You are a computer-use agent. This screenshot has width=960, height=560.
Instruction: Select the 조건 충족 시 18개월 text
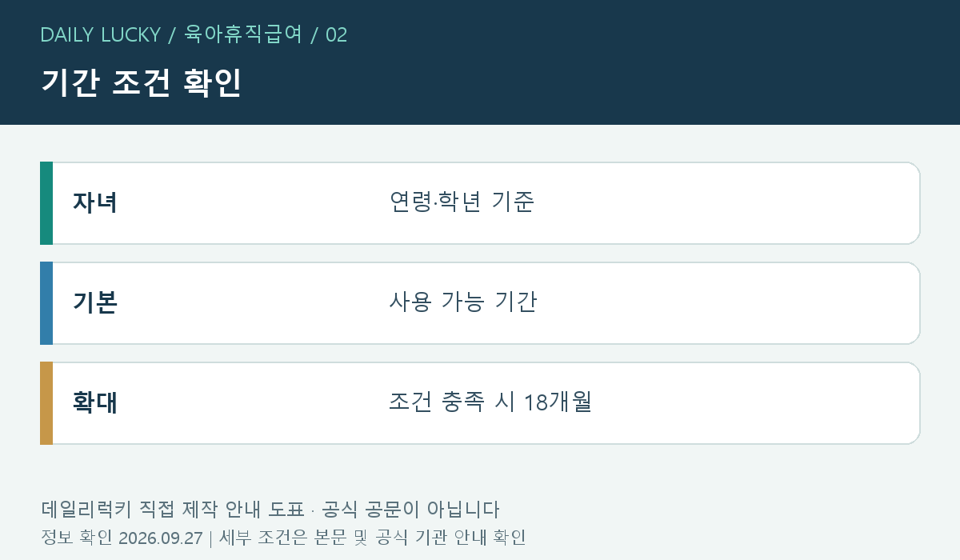click(490, 402)
